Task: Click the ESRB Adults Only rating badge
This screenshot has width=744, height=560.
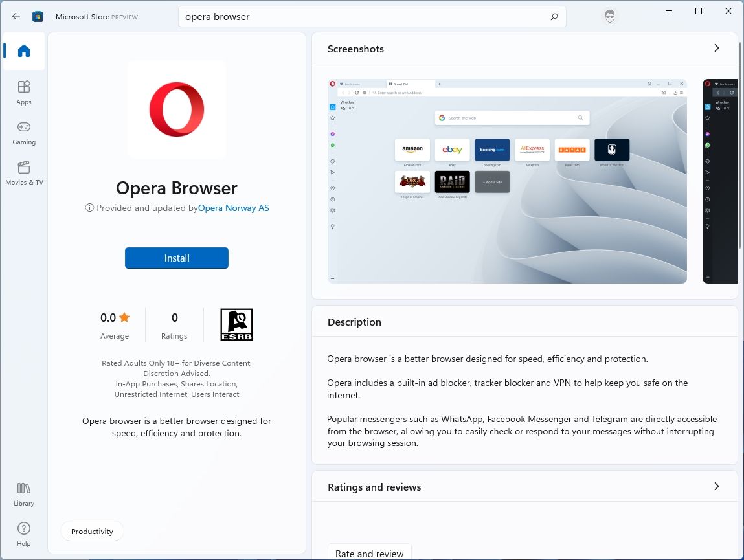Action: click(x=237, y=324)
